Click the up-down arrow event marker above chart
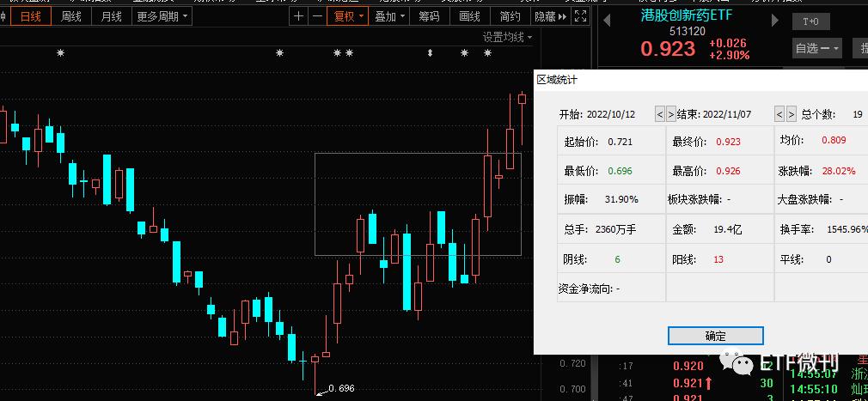 click(x=430, y=53)
